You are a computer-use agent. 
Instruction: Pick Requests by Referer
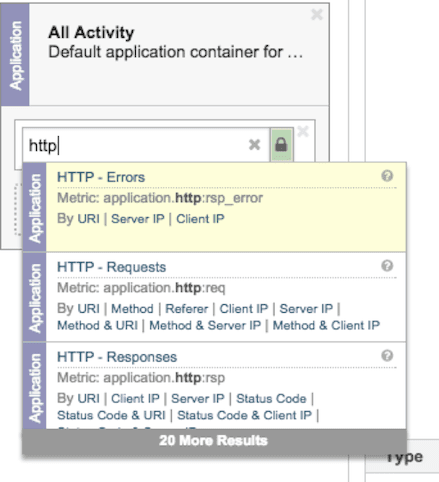coord(187,309)
